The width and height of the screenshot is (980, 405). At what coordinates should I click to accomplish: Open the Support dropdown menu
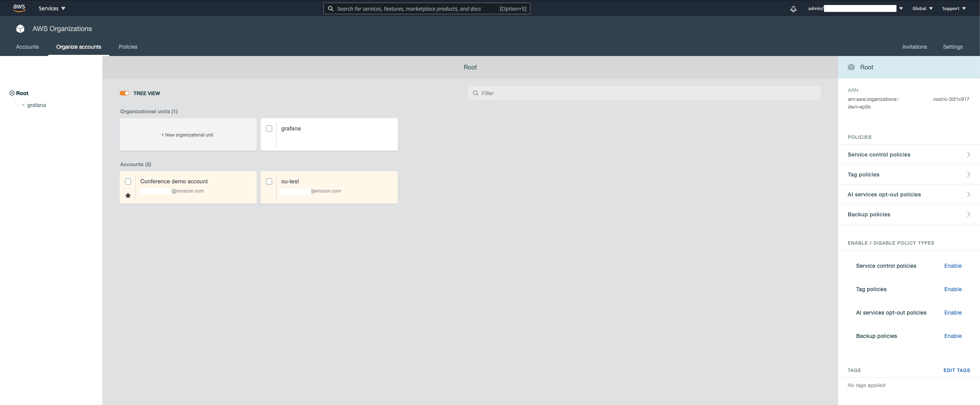954,8
